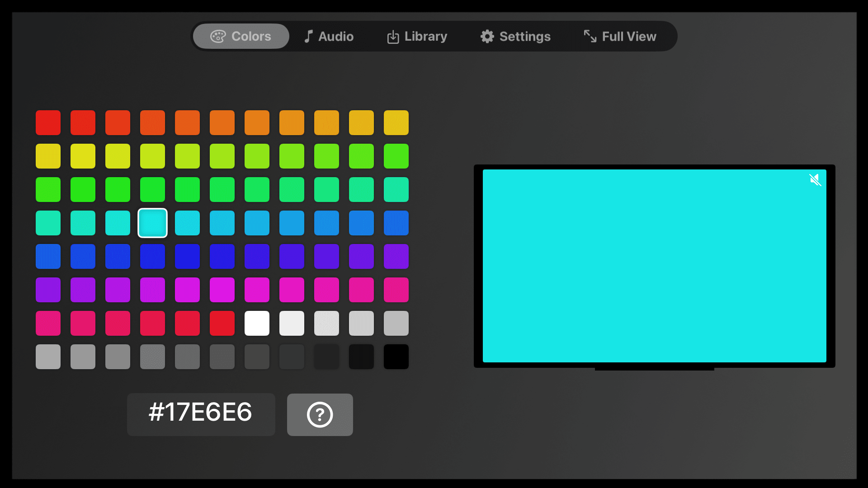Image resolution: width=868 pixels, height=488 pixels.
Task: Select the first blue swatch in fifth row
Action: (48, 256)
